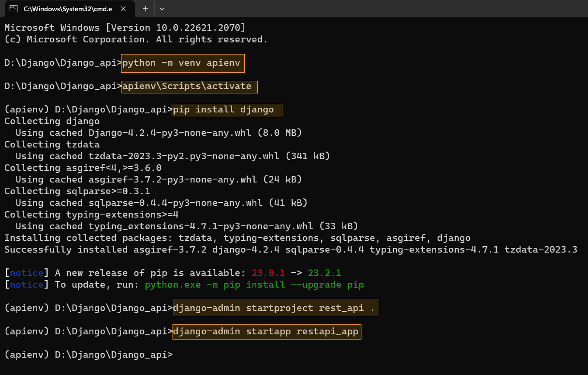Click the green pip upgrade command text
Image resolution: width=588 pixels, height=375 pixels.
point(254,285)
